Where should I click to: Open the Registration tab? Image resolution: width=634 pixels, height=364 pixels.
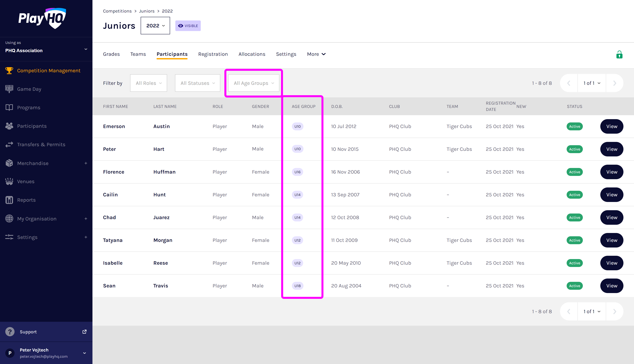tap(213, 54)
